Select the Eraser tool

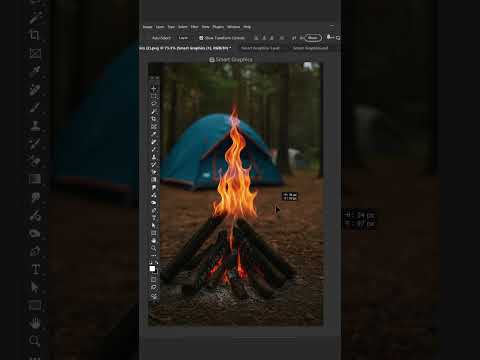click(x=154, y=172)
